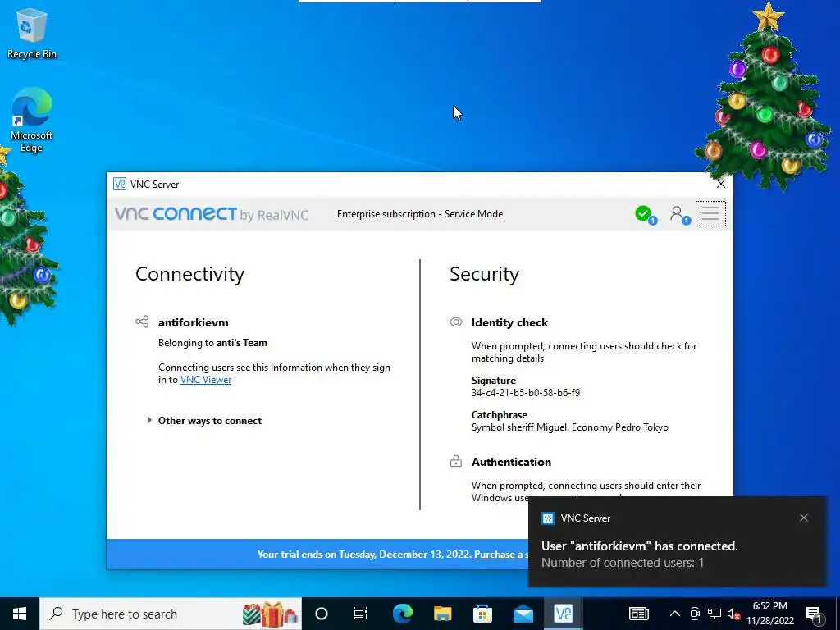Click the antiforkievm computer name
The height and width of the screenshot is (630, 840).
pyautogui.click(x=194, y=322)
